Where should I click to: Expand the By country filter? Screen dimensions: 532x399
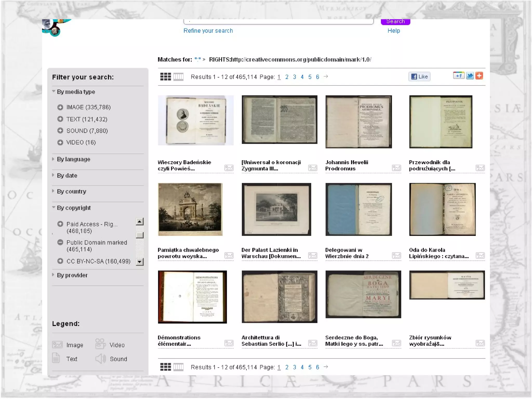(71, 191)
